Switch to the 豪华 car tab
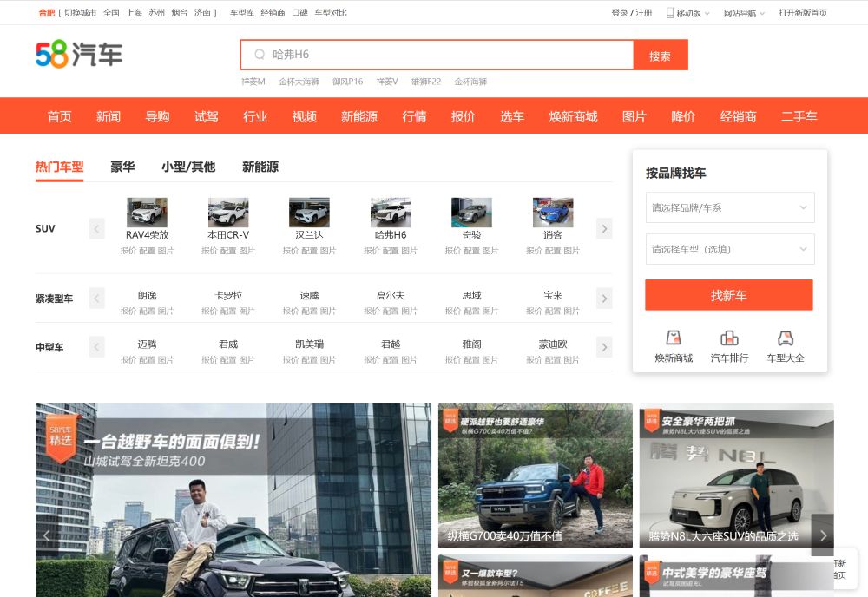Viewport: 868px width, 597px height. coord(122,167)
